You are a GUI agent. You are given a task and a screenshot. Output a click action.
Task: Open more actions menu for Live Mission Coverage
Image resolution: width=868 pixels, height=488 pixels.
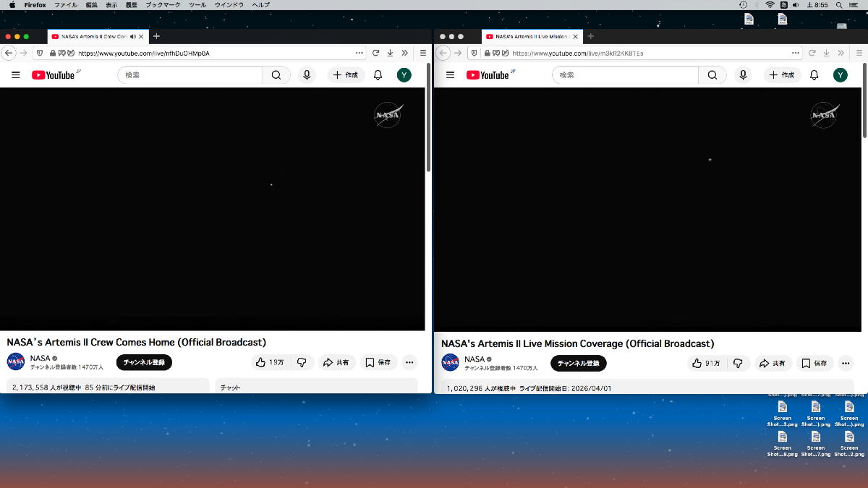pyautogui.click(x=846, y=363)
